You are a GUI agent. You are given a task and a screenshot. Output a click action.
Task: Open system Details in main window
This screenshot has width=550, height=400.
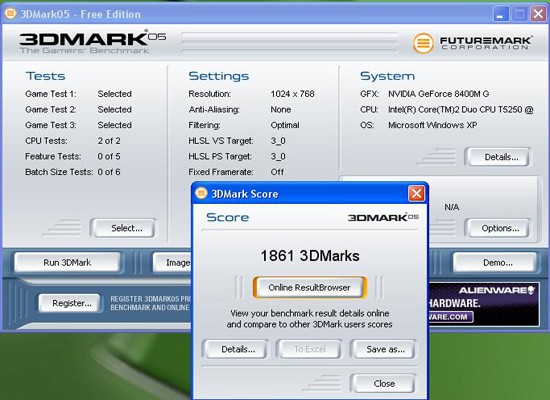pos(498,157)
